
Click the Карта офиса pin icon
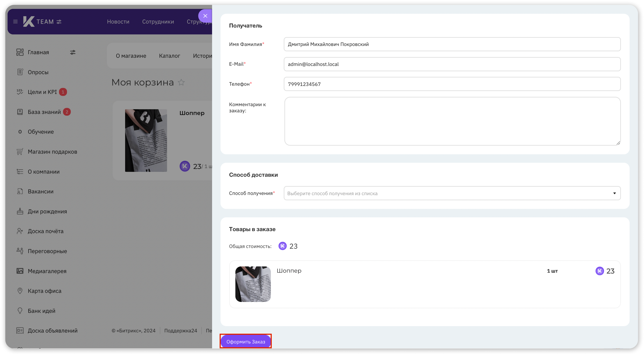20,291
